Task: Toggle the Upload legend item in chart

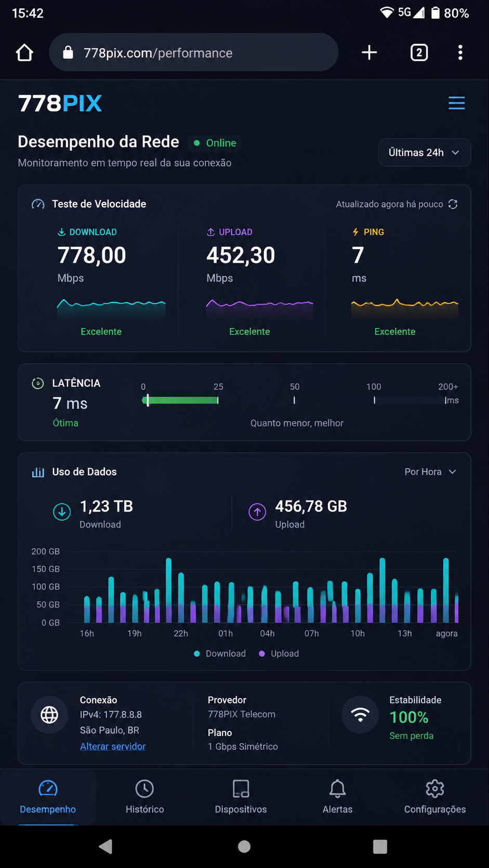Action: [x=279, y=654]
